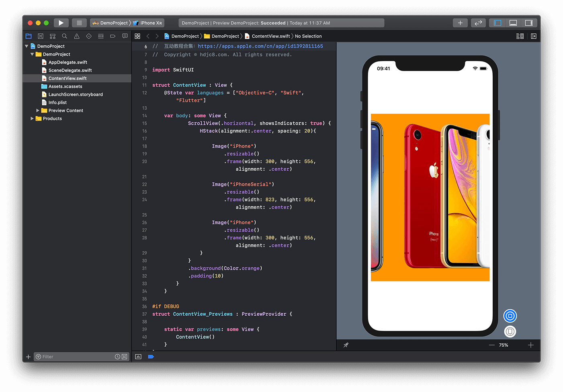This screenshot has width=563, height=392.
Task: Click ContentView.swift in the jump bar
Action: click(x=267, y=36)
